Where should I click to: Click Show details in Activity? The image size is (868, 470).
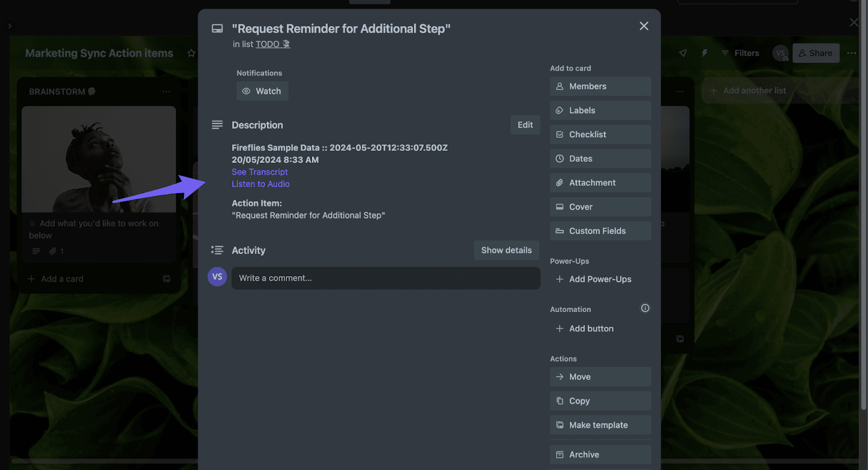pyautogui.click(x=506, y=250)
